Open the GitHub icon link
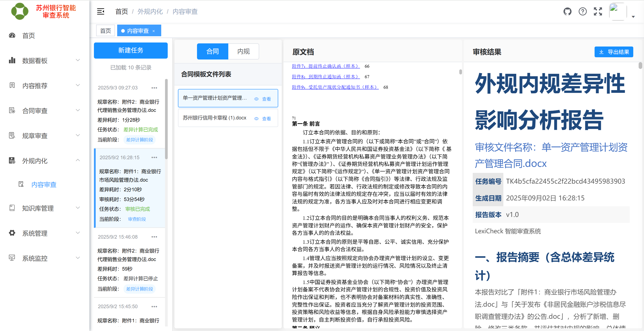This screenshot has height=331, width=644. [567, 11]
